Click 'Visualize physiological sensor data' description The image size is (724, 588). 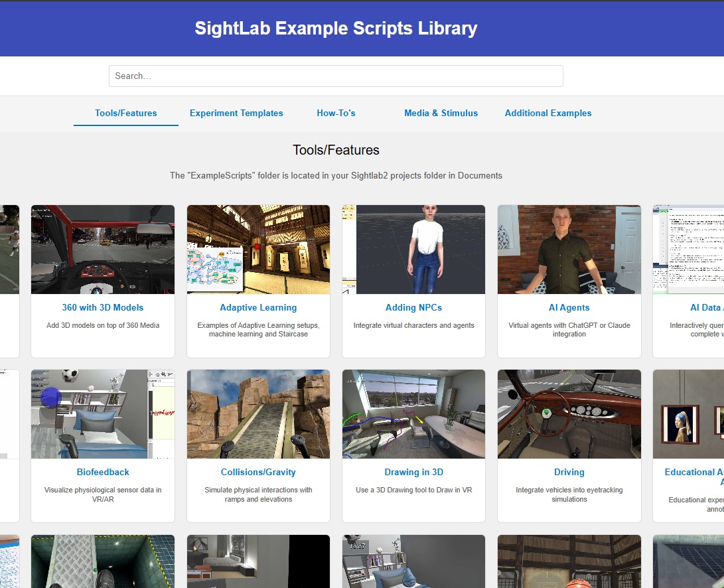coord(102,494)
